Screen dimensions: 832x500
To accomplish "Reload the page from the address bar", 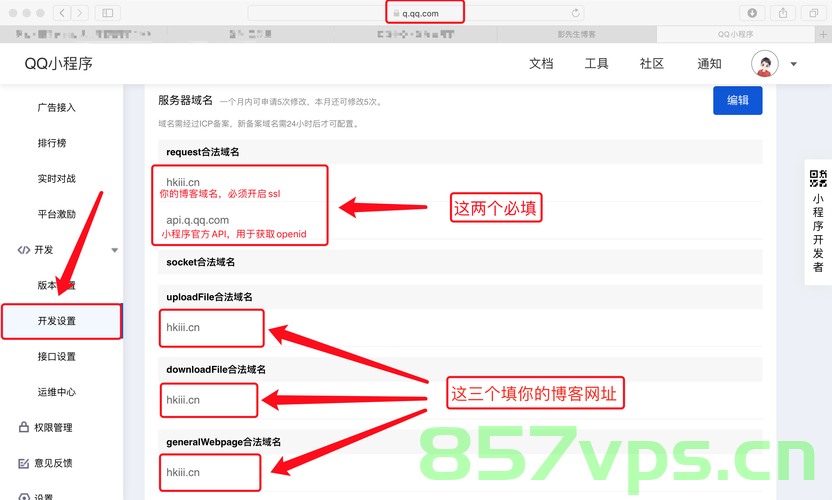I will point(575,13).
